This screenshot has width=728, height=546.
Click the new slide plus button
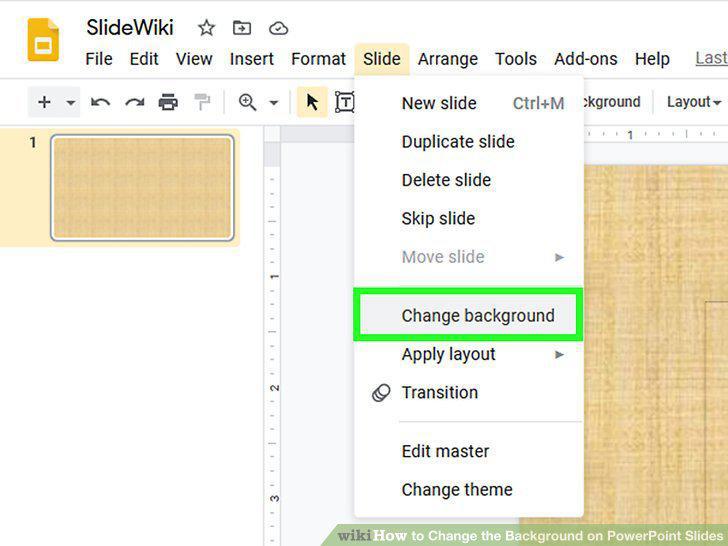tap(44, 102)
